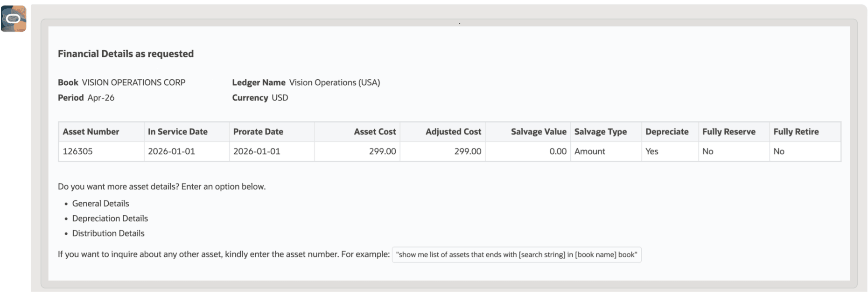Screen dimensions: 868x294
Task: Click the 'Do you want more asset details?' prompt
Action: point(161,187)
